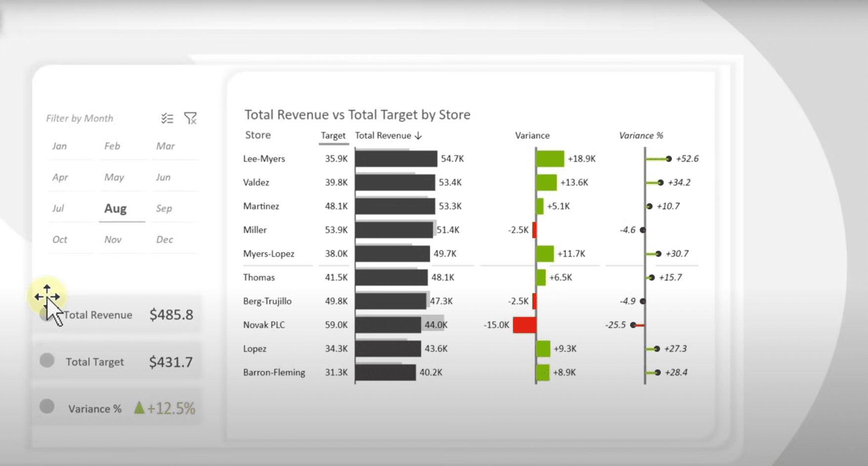Click the Barron-Fleming 40.2K revenue bar

(385, 373)
